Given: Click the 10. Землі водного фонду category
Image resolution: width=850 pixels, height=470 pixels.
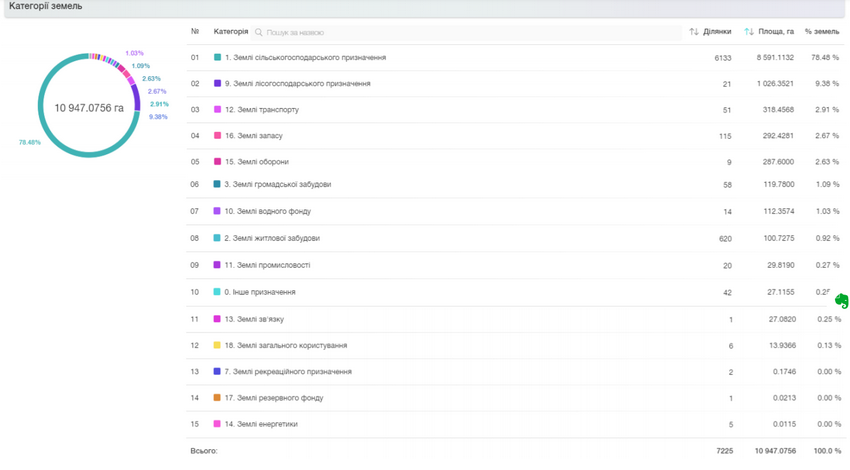Looking at the screenshot, I should (x=267, y=212).
